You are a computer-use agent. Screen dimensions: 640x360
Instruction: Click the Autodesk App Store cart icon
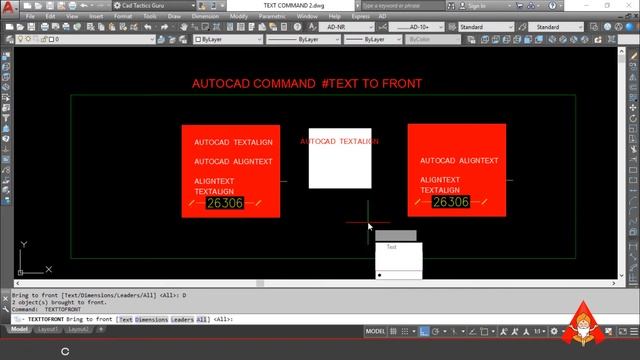(520, 6)
